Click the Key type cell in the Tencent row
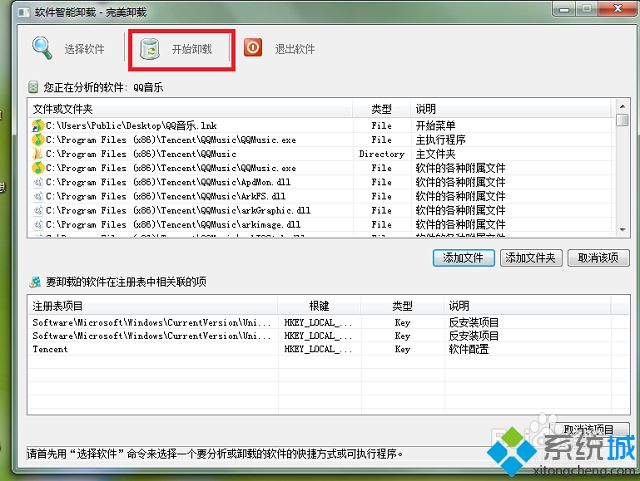 point(402,349)
